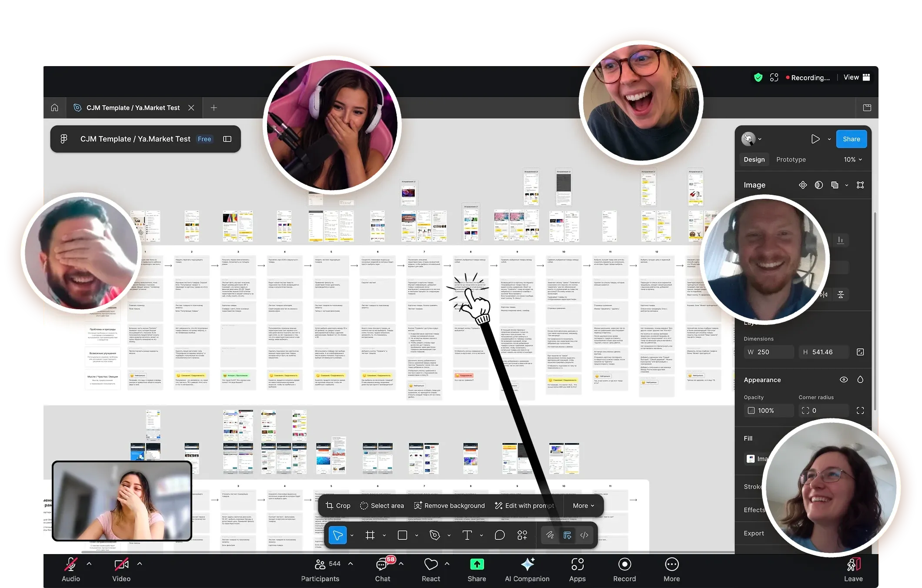
Task: Go to Figma home icon
Action: coord(54,107)
